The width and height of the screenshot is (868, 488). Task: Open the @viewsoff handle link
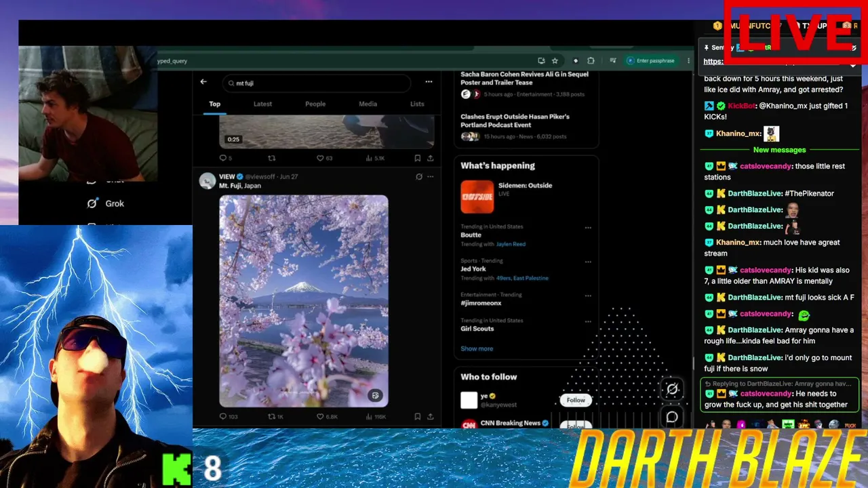[258, 177]
